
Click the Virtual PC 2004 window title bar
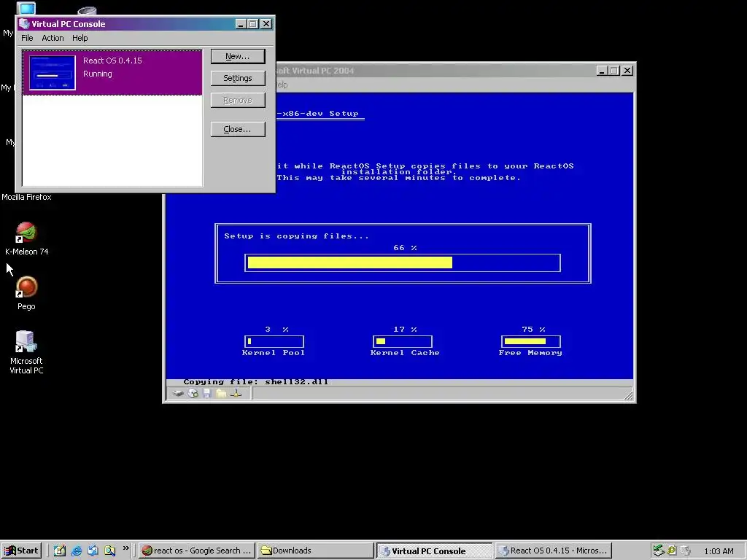(x=436, y=71)
